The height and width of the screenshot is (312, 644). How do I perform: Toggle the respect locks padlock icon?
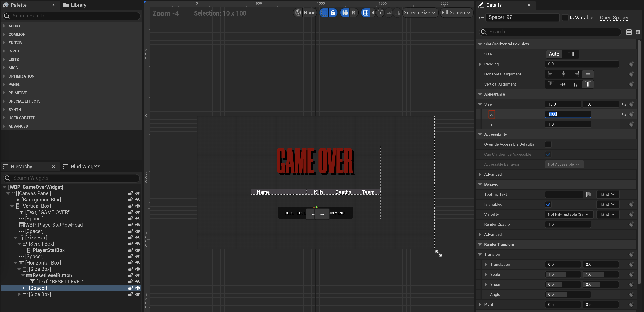click(x=333, y=12)
